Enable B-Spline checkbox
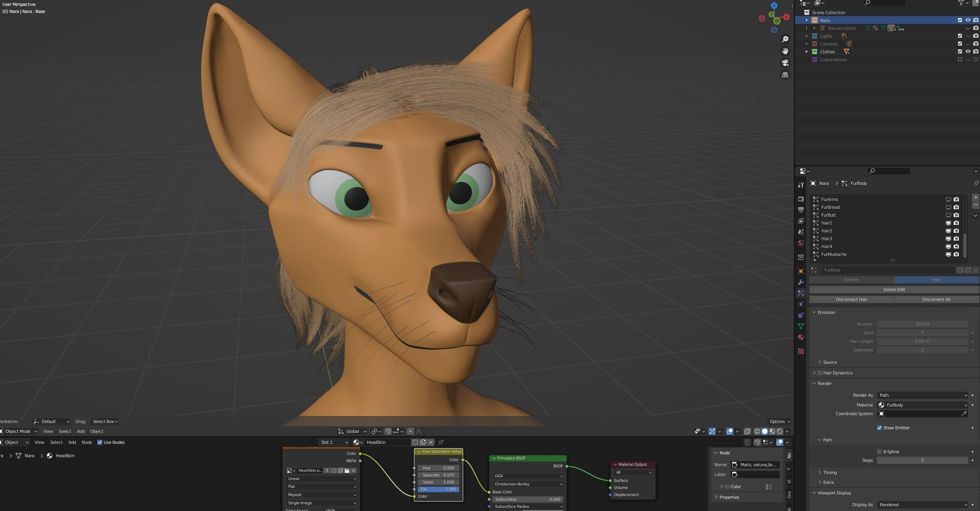 pyautogui.click(x=879, y=452)
